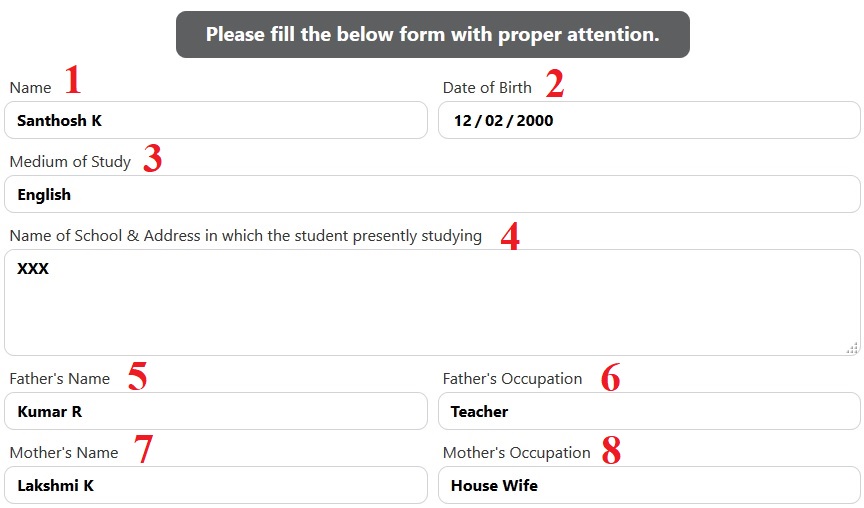
Task: Focus the Date of Birth field
Action: 648,121
